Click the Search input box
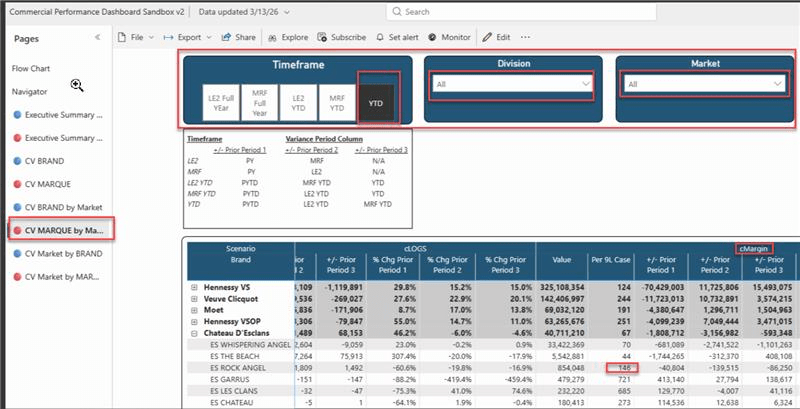800x409 pixels. [x=521, y=11]
